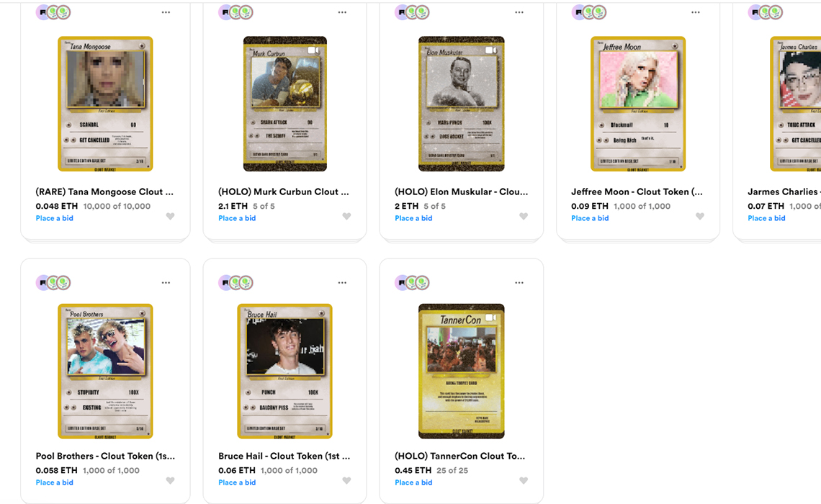Like the Jeffree Moon Clout Token
821x504 pixels.
[699, 217]
